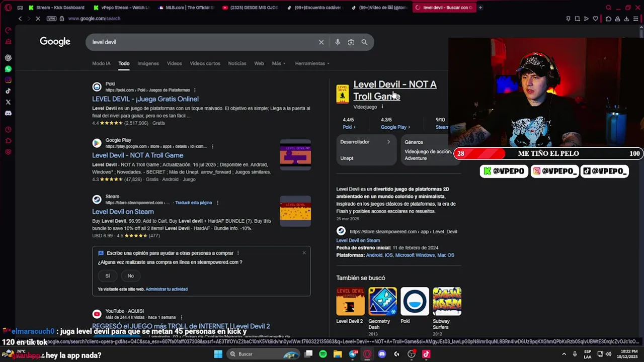Open Poki result three-dot options
This screenshot has height=362, width=644.
(x=195, y=90)
